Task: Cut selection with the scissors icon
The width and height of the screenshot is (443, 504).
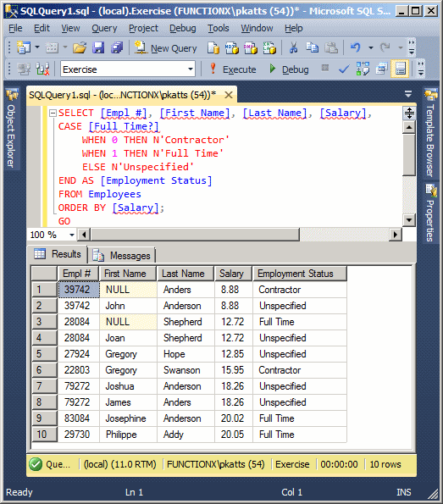Action: point(293,48)
